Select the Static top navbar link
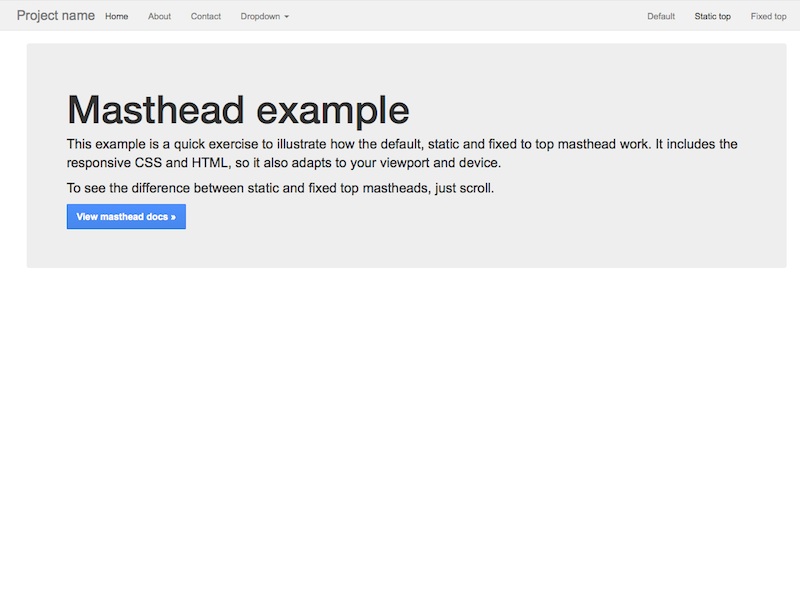The width and height of the screenshot is (800, 600). (x=713, y=16)
